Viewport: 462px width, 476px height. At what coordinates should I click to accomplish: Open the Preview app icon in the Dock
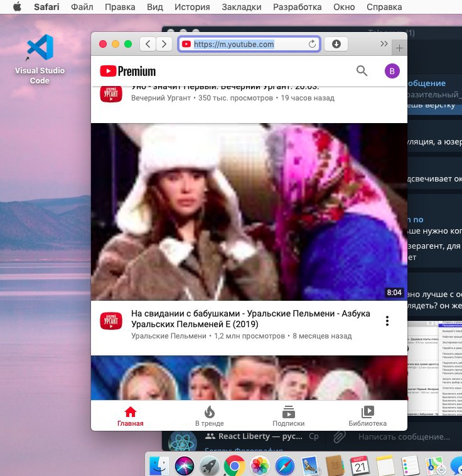pyautogui.click(x=310, y=465)
